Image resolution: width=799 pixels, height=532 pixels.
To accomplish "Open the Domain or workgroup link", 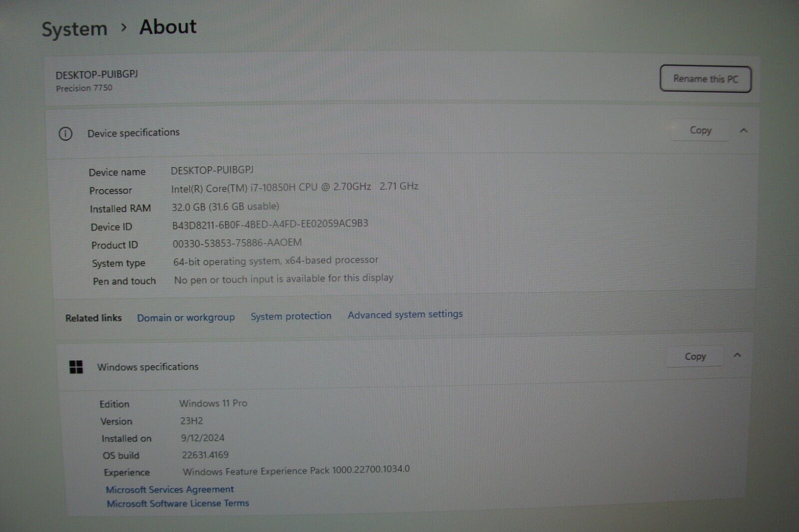I will [x=186, y=317].
